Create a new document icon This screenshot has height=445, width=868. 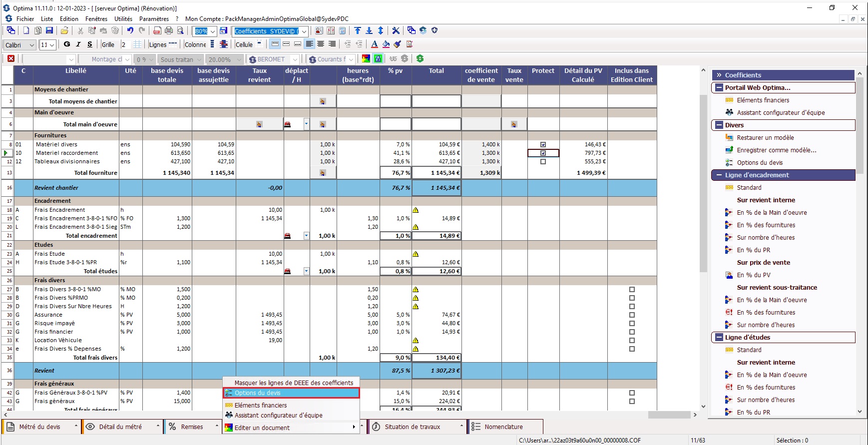26,30
